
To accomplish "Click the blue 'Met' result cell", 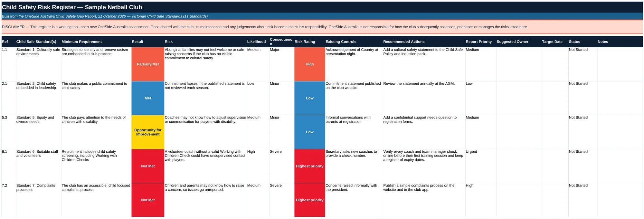I will pyautogui.click(x=148, y=98).
